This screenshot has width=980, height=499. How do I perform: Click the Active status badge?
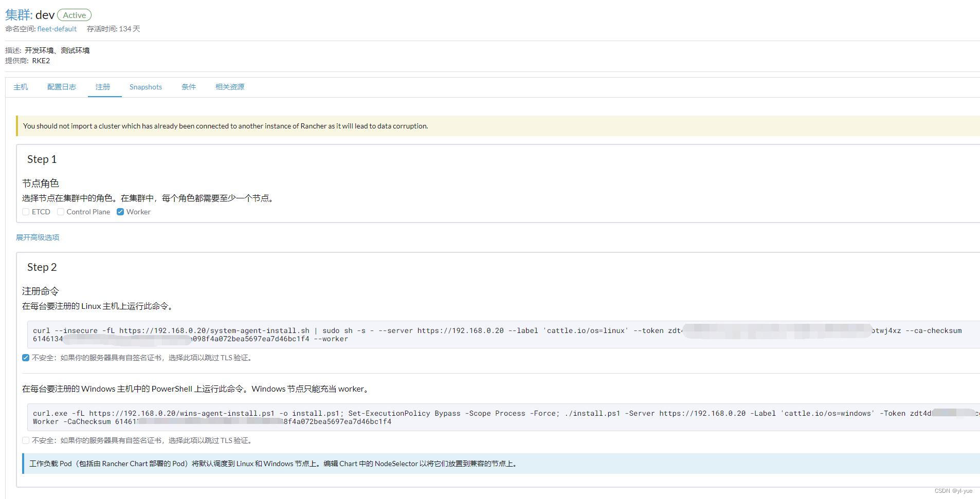coord(74,15)
